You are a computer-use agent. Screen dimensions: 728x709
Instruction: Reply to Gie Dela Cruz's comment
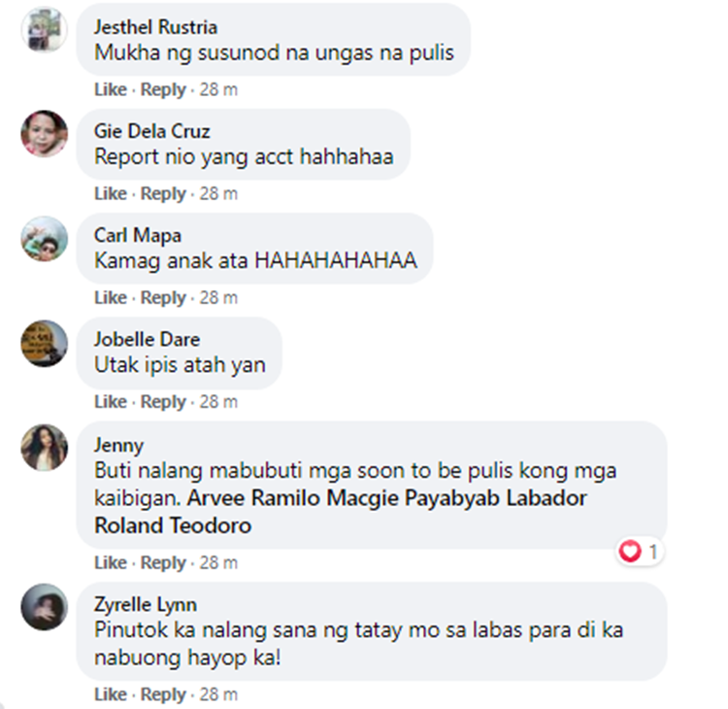[x=163, y=193]
